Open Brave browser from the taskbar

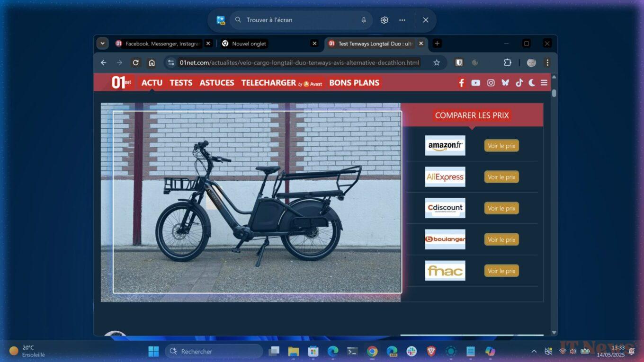pos(431,351)
